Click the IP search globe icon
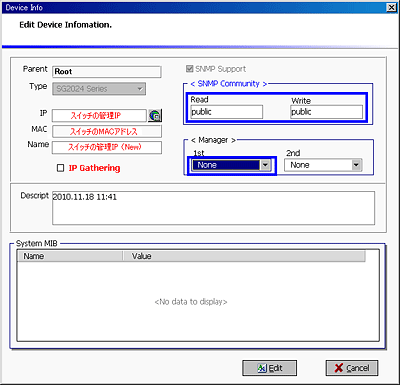Viewport: 400px width, 385px height. click(155, 115)
